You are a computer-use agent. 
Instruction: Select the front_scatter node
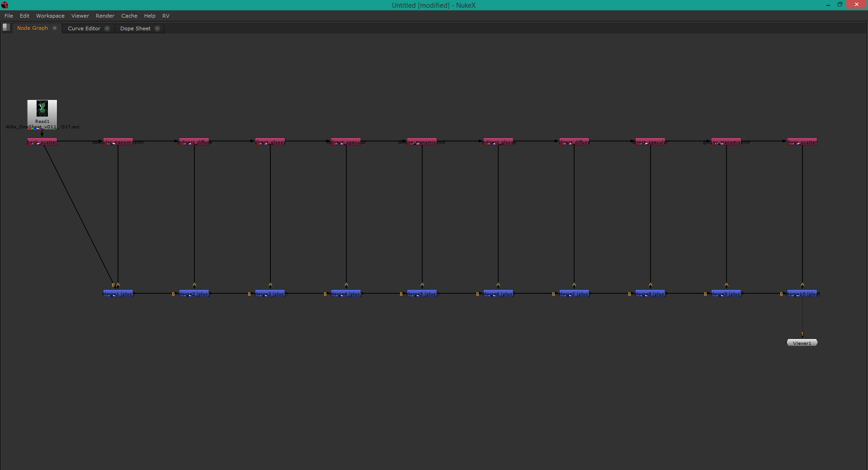[802, 141]
